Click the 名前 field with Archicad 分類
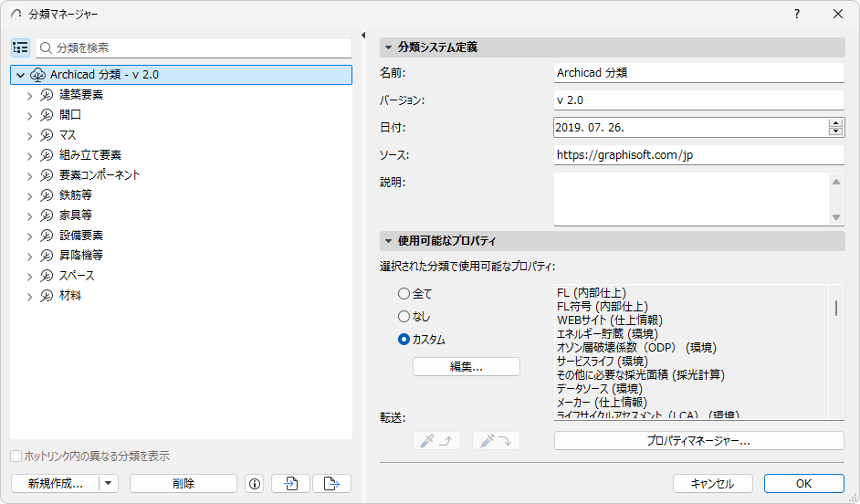The height and width of the screenshot is (504, 860). [x=698, y=72]
